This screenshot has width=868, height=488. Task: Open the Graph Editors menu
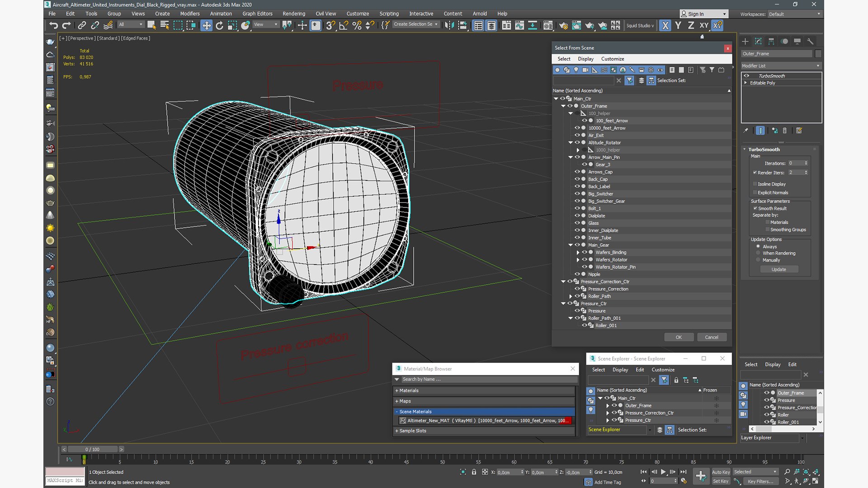[x=257, y=14]
